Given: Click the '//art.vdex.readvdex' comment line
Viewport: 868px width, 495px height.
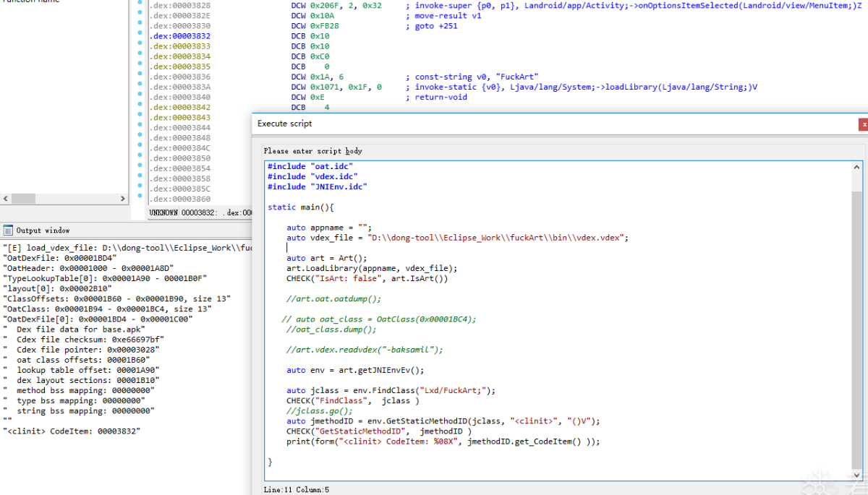Looking at the screenshot, I should click(365, 348).
